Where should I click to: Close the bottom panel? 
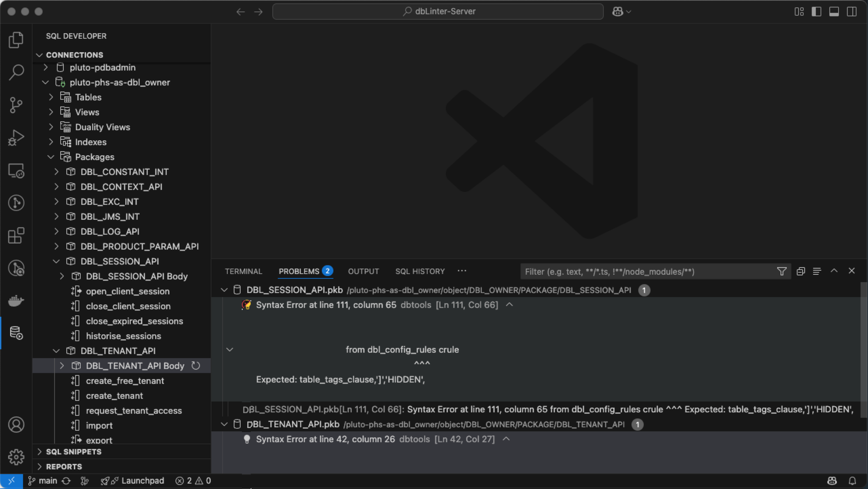click(x=851, y=271)
